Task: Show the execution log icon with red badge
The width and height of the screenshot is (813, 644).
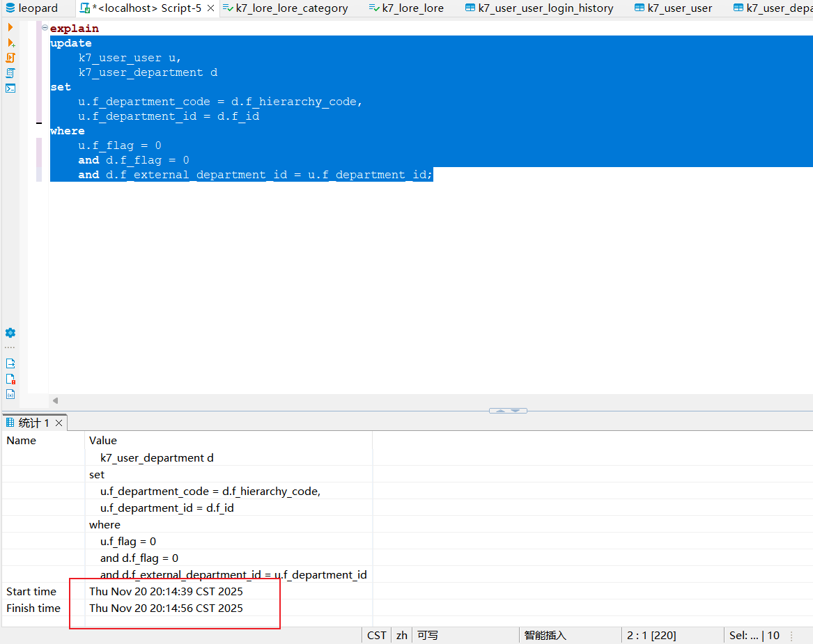Action: [x=10, y=379]
